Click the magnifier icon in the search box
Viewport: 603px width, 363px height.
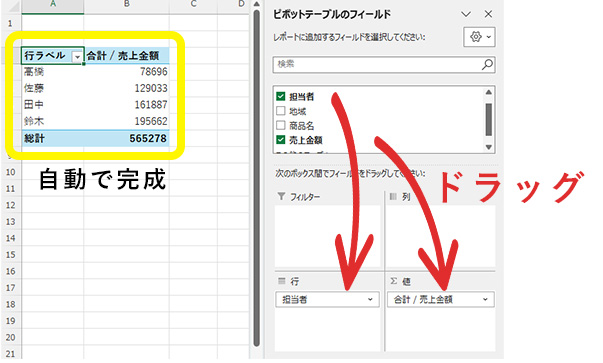click(487, 65)
